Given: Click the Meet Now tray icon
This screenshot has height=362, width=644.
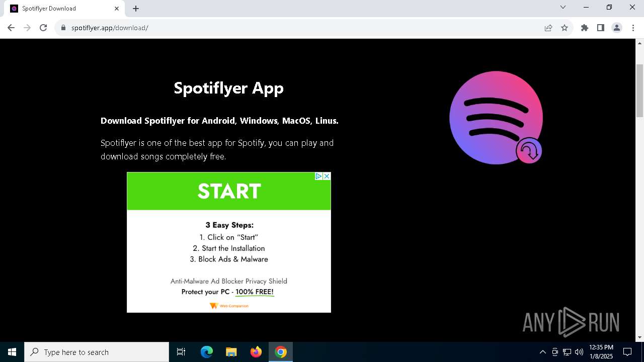Looking at the screenshot, I should point(555,352).
